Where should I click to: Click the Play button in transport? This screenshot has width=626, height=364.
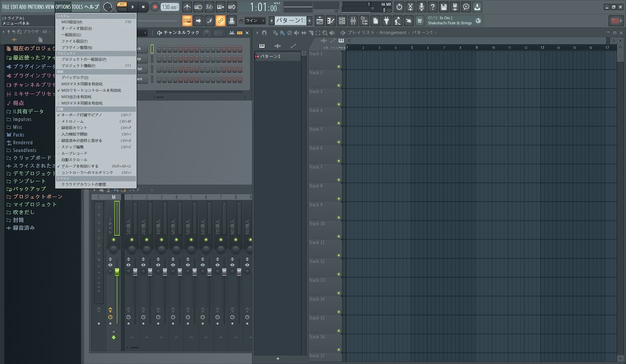click(x=133, y=7)
